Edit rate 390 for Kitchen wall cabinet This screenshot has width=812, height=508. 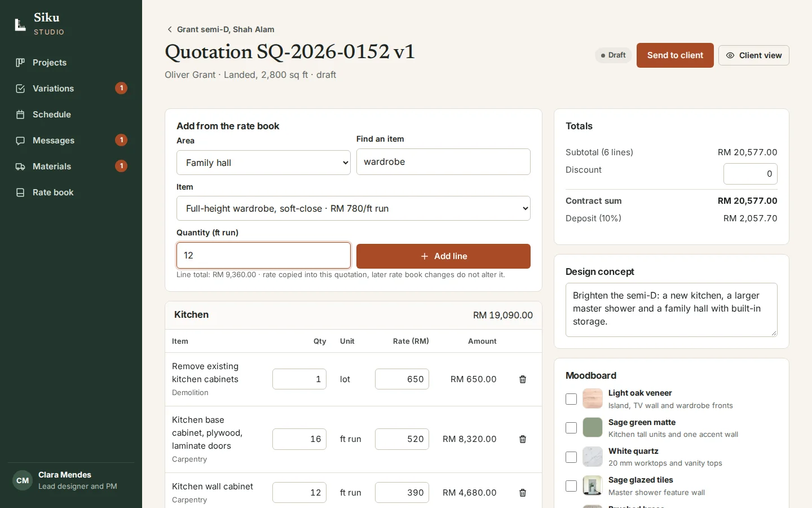coord(402,493)
